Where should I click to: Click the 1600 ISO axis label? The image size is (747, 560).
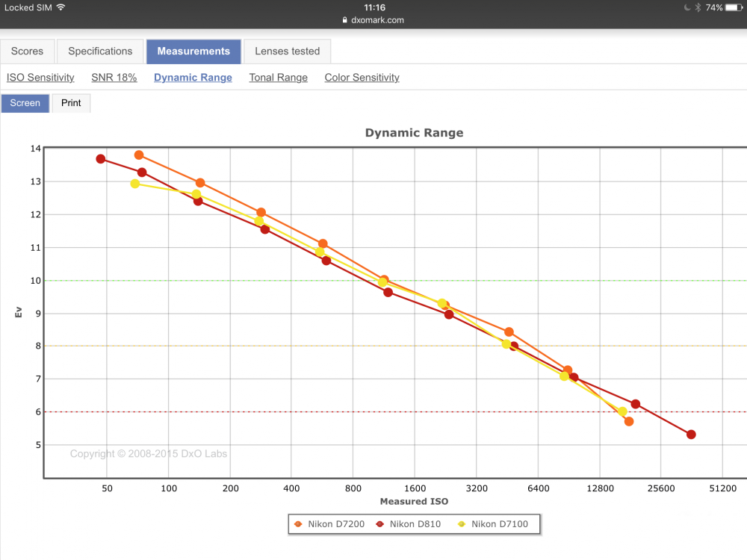pyautogui.click(x=415, y=488)
